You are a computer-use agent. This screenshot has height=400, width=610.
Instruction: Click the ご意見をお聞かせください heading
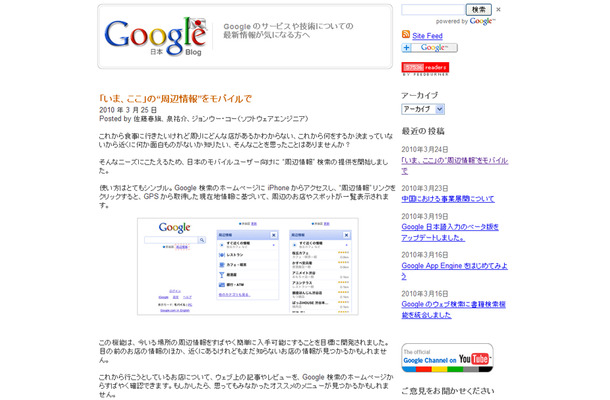448,391
